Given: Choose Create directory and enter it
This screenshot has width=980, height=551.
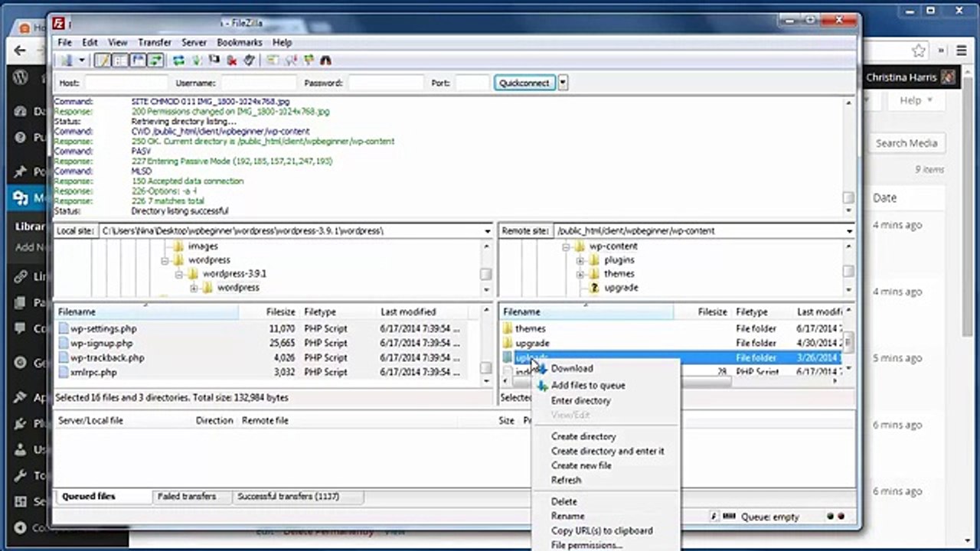Looking at the screenshot, I should pyautogui.click(x=608, y=451).
